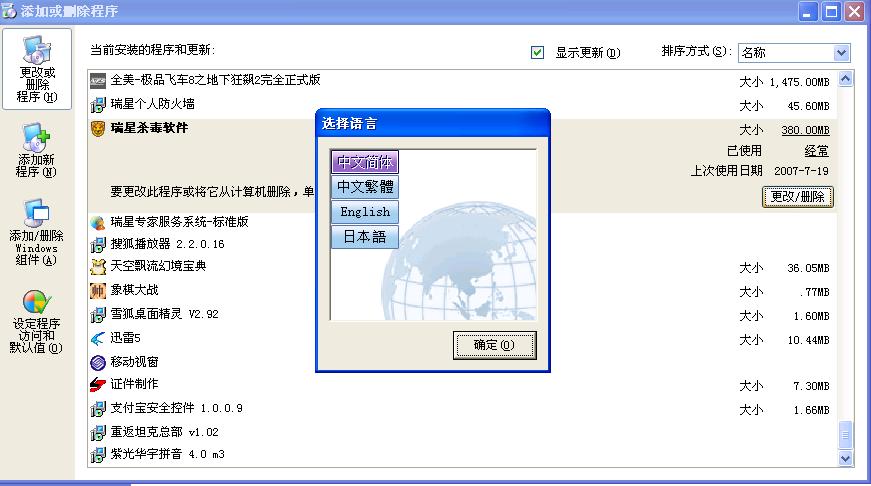Click the 36.05MB size value
Viewport: 871px width, 486px height.
pyautogui.click(x=808, y=268)
